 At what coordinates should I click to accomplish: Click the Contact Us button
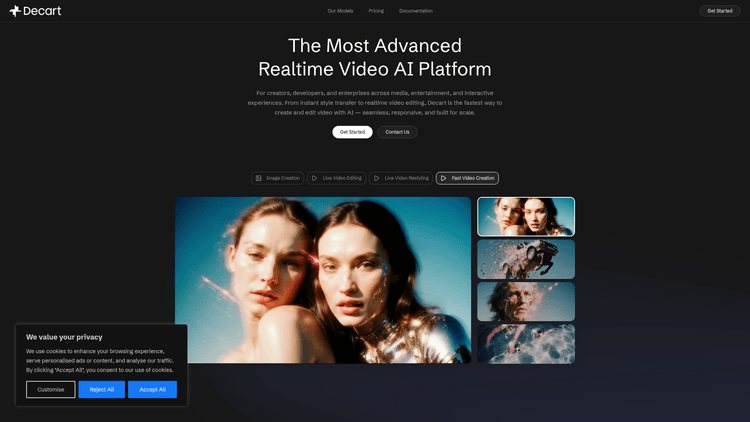[397, 132]
